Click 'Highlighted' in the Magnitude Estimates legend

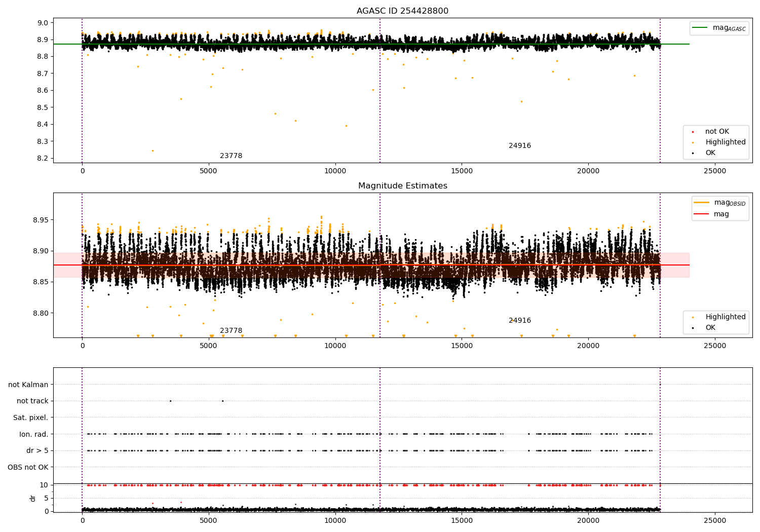pos(725,317)
